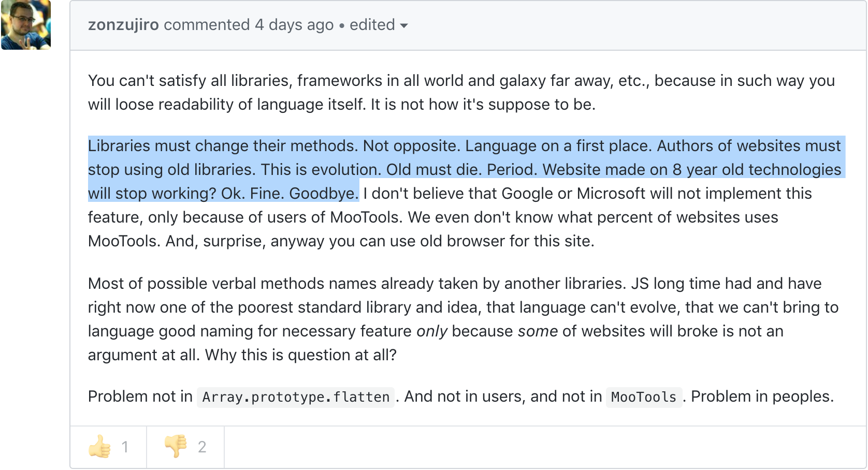Click the Array.prototype.flatten code snippet
Image resolution: width=868 pixels, height=470 pixels.
(x=296, y=397)
